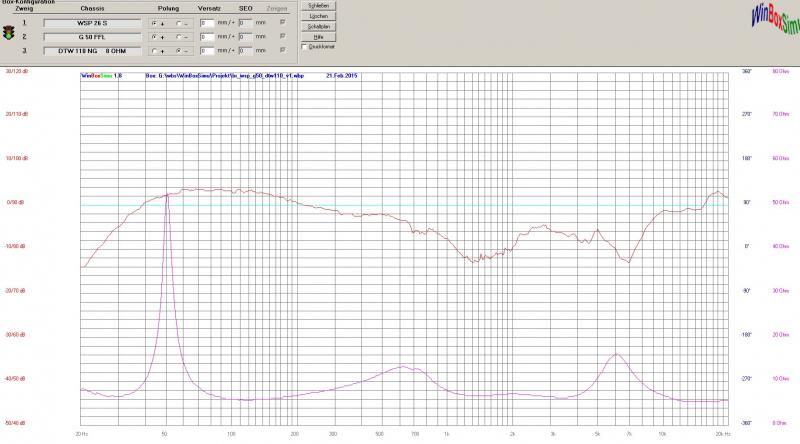The height and width of the screenshot is (444, 800).
Task: Toggle Zeigen checkbox for branch 3
Action: click(281, 48)
